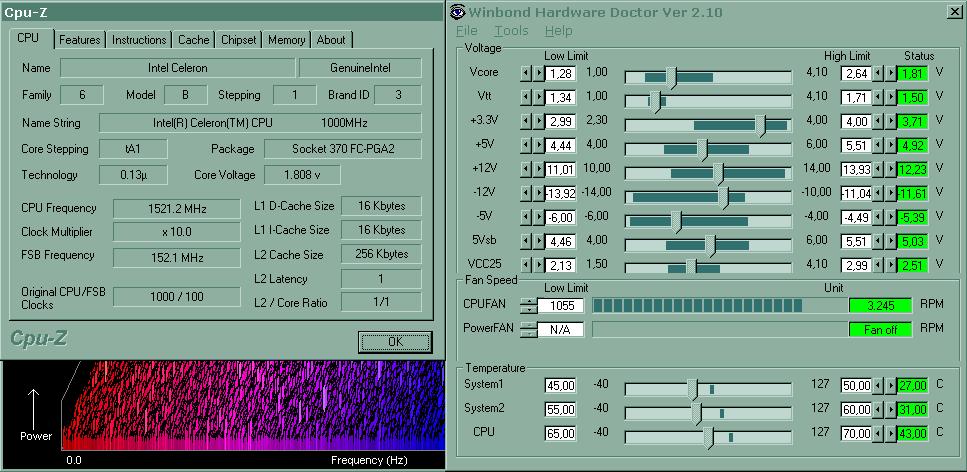Increase Vtt high limit with right arrow

[890, 97]
